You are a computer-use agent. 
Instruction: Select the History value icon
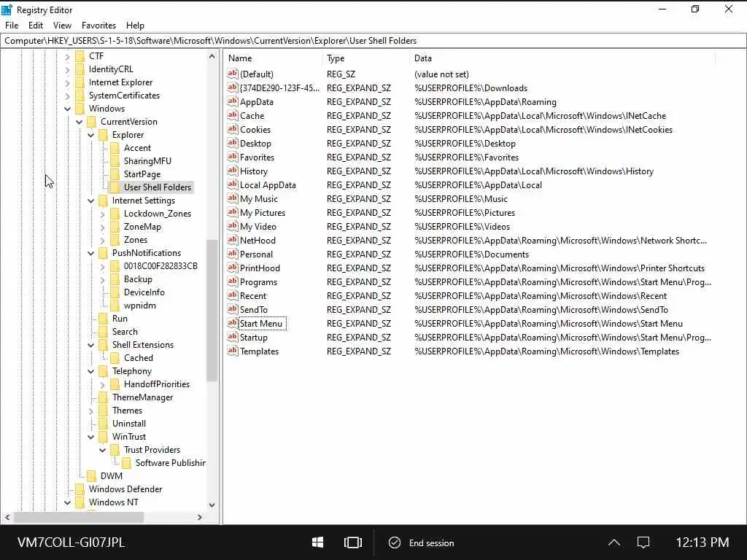(x=233, y=171)
